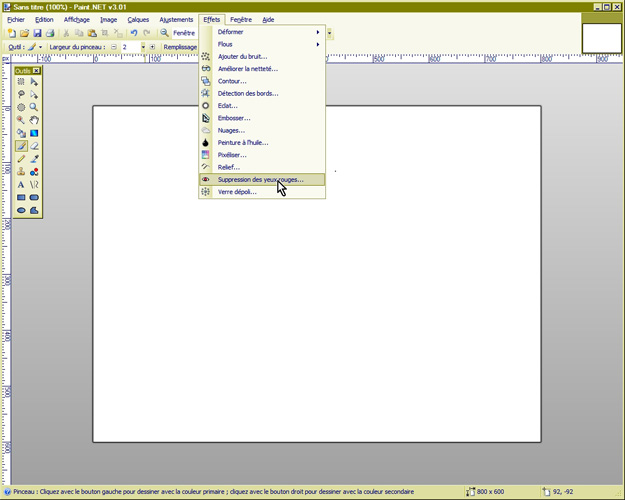Viewport: 625px width, 500px height.
Task: Click the Undo toolbar icon
Action: tap(133, 33)
